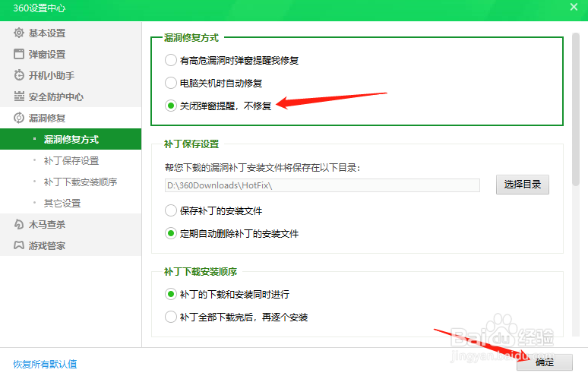Select 有高危漏洞时弹窗提醒我修复 radio option
The image size is (588, 376).
click(171, 60)
